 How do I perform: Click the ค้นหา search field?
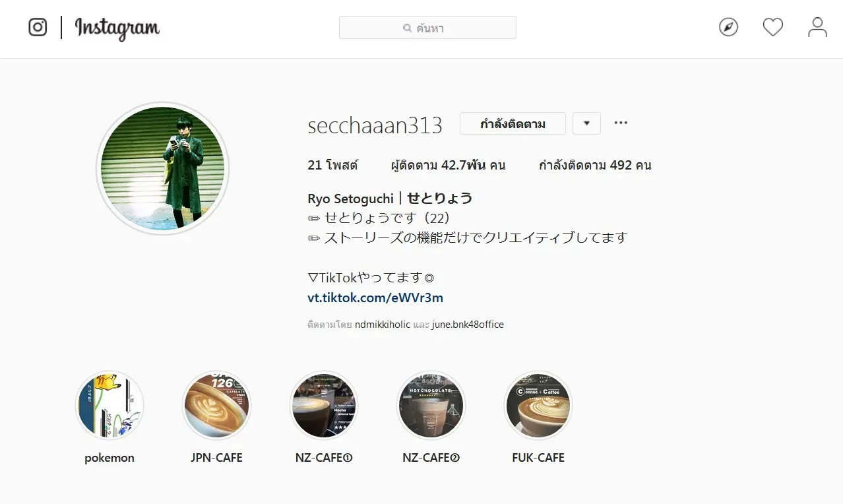pyautogui.click(x=427, y=28)
